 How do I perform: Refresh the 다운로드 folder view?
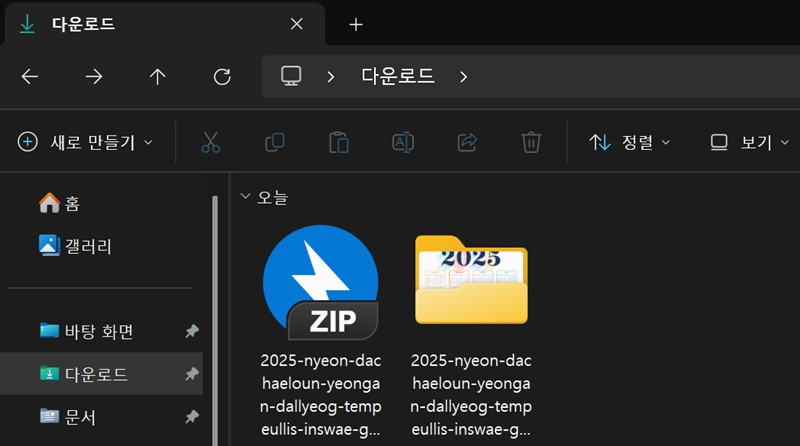pyautogui.click(x=222, y=77)
